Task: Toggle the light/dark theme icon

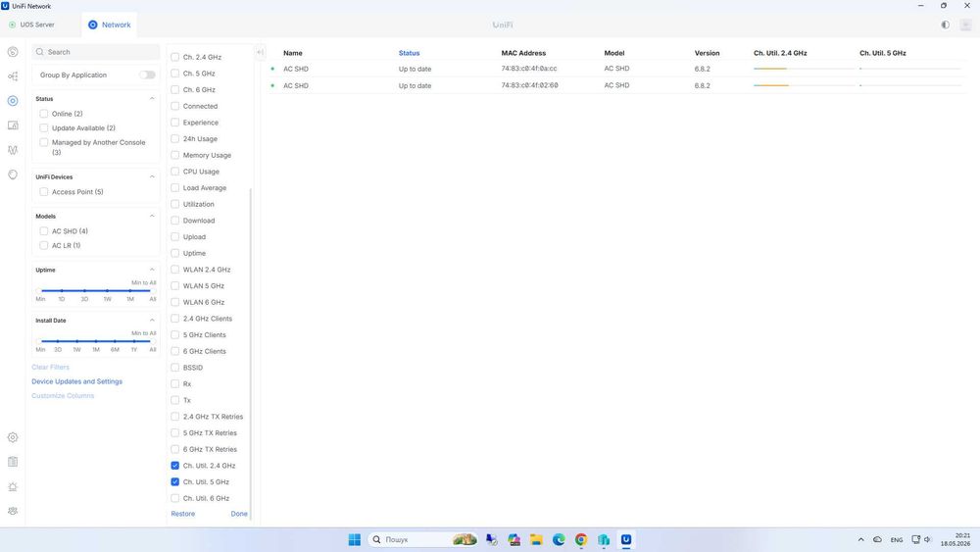Action: tap(945, 25)
